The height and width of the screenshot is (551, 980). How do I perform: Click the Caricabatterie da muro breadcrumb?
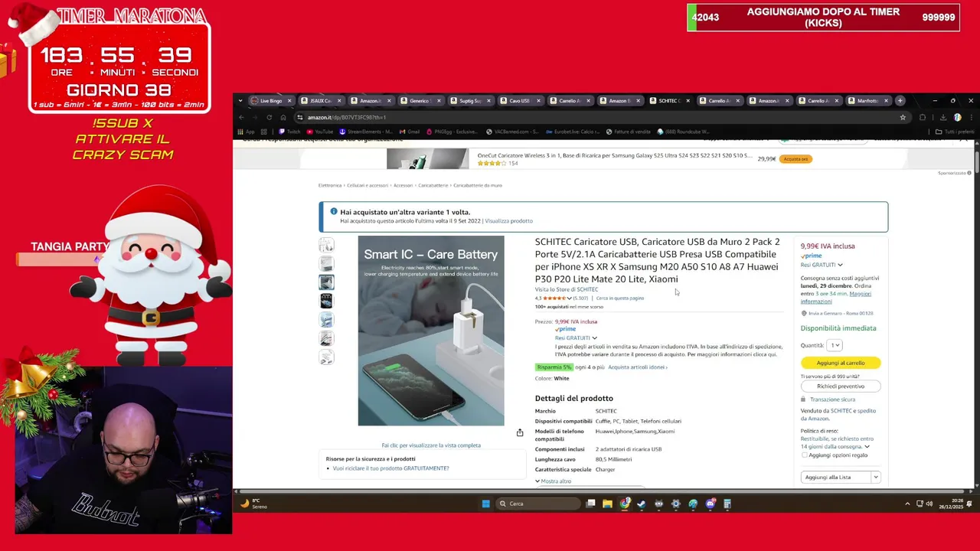pyautogui.click(x=478, y=185)
